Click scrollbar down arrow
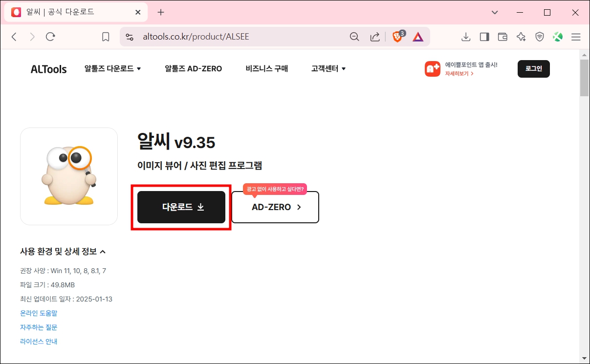590x364 pixels. point(584,358)
